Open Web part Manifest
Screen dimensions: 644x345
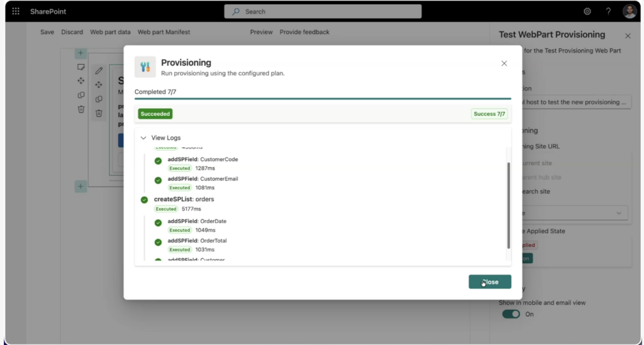[x=164, y=32]
